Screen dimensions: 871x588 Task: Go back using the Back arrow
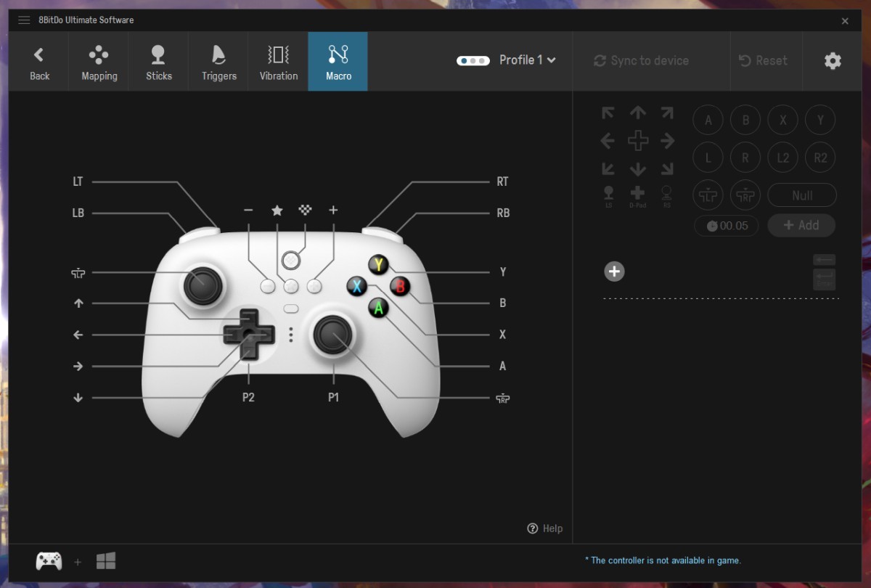[x=39, y=62]
